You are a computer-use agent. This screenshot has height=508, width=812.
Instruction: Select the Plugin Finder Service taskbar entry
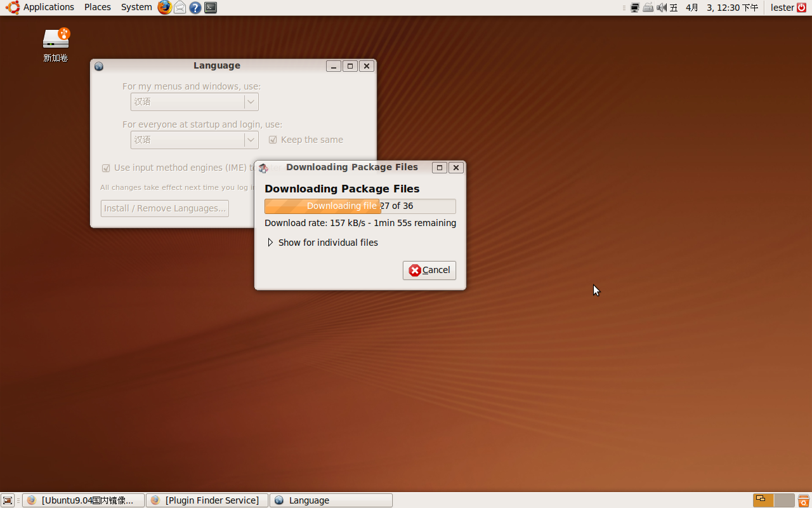click(x=207, y=500)
